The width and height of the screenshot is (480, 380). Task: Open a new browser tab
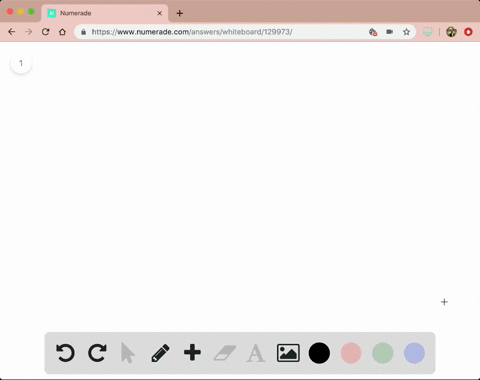180,13
